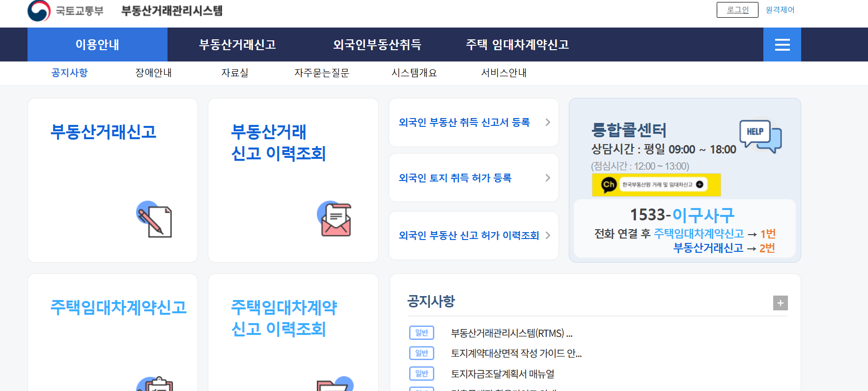The image size is (868, 391).
Task: Click the 로그인 button
Action: tap(737, 10)
